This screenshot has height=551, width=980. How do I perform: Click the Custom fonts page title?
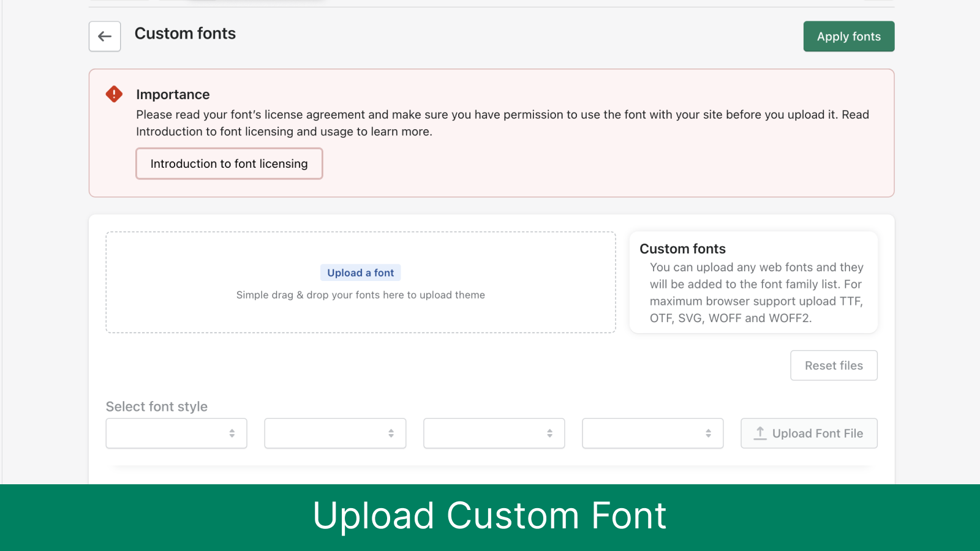(185, 34)
